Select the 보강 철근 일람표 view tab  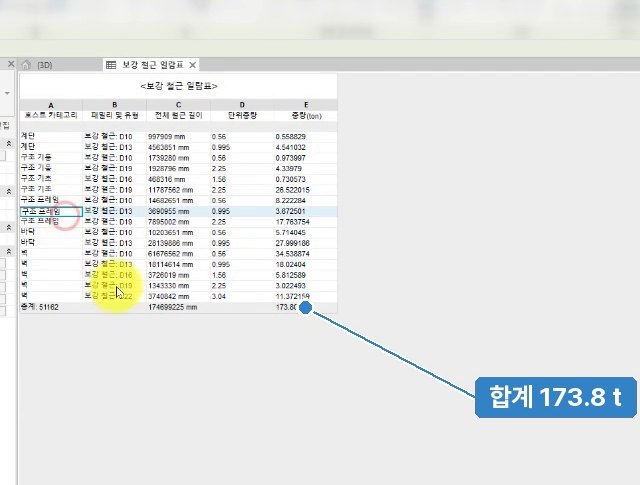click(x=153, y=65)
